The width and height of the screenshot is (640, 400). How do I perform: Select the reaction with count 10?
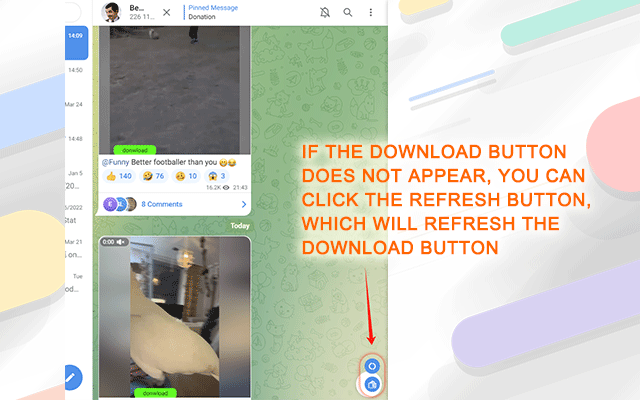coord(186,176)
